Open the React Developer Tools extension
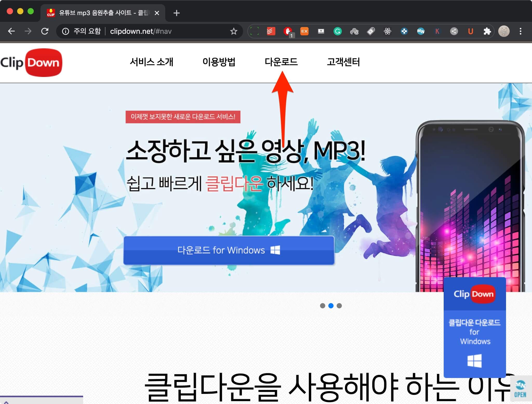532x404 pixels. click(387, 31)
